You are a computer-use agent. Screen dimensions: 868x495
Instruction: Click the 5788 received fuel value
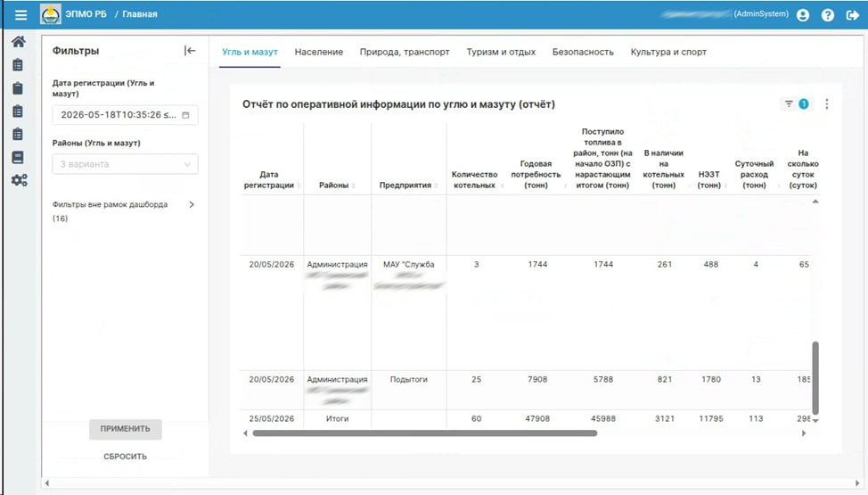602,380
